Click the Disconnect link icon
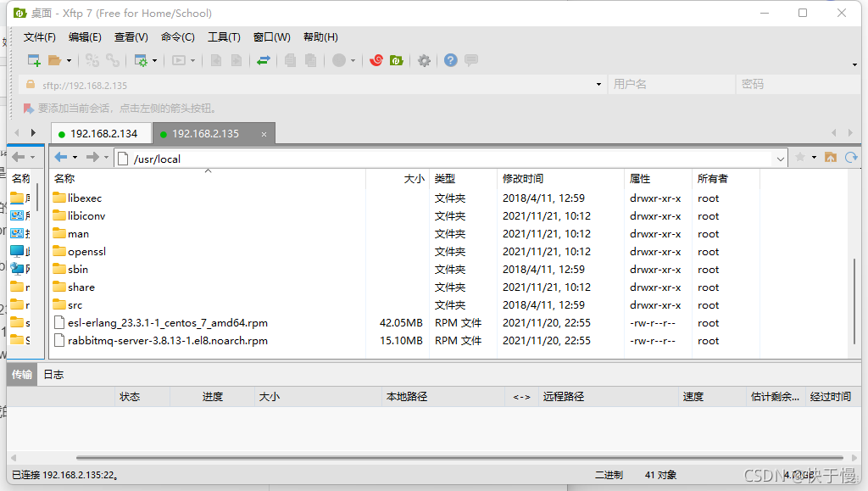Viewport: 868px width, 491px height. (x=113, y=60)
